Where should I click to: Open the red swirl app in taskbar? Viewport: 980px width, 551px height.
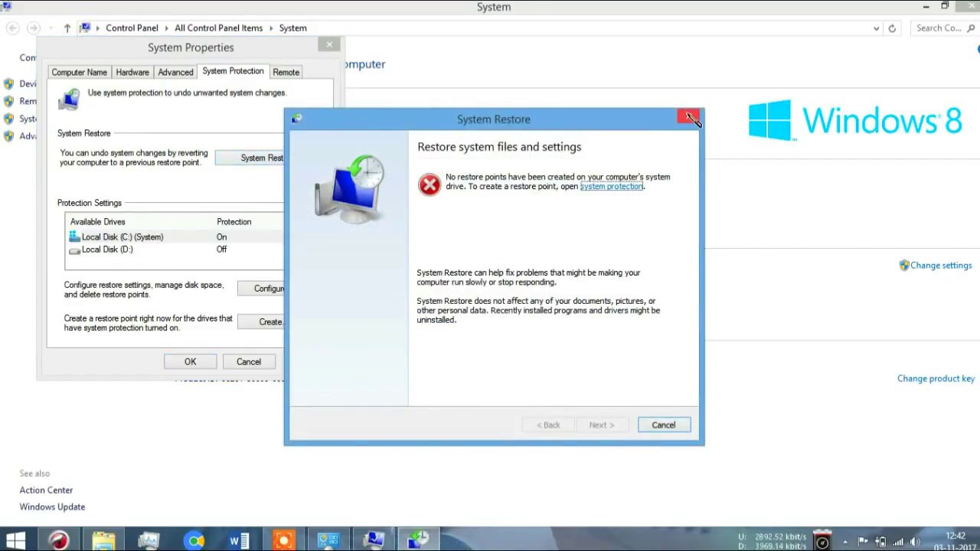pyautogui.click(x=59, y=540)
